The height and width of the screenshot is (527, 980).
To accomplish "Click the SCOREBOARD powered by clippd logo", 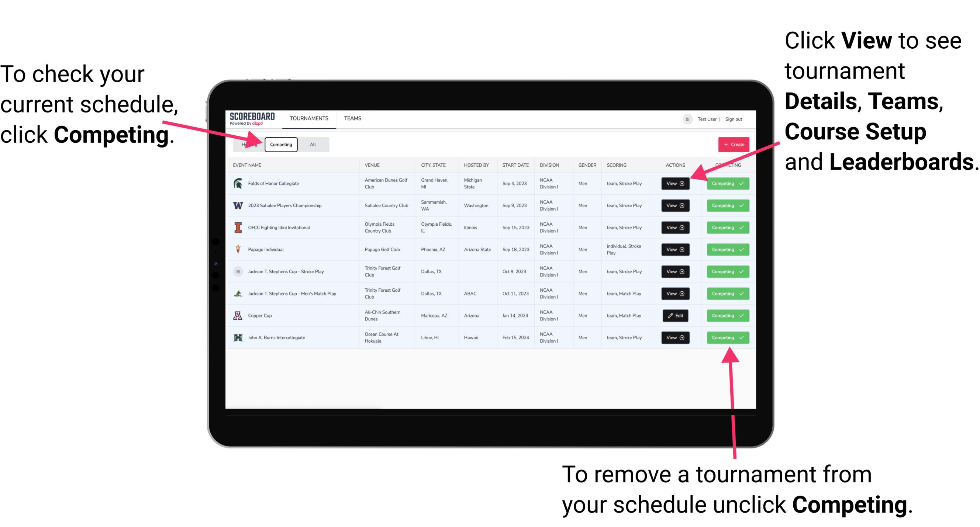I will [253, 119].
